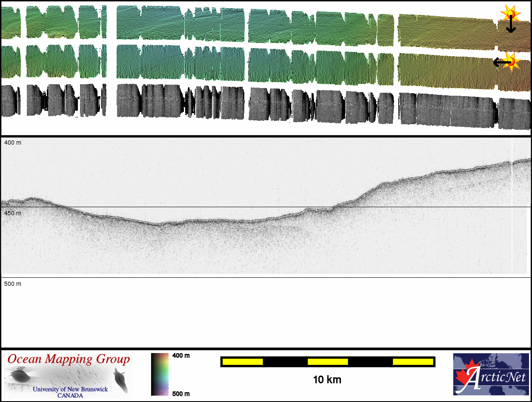Click the 10 km scale bar label
Screen dimensions: 532x402
click(x=327, y=379)
